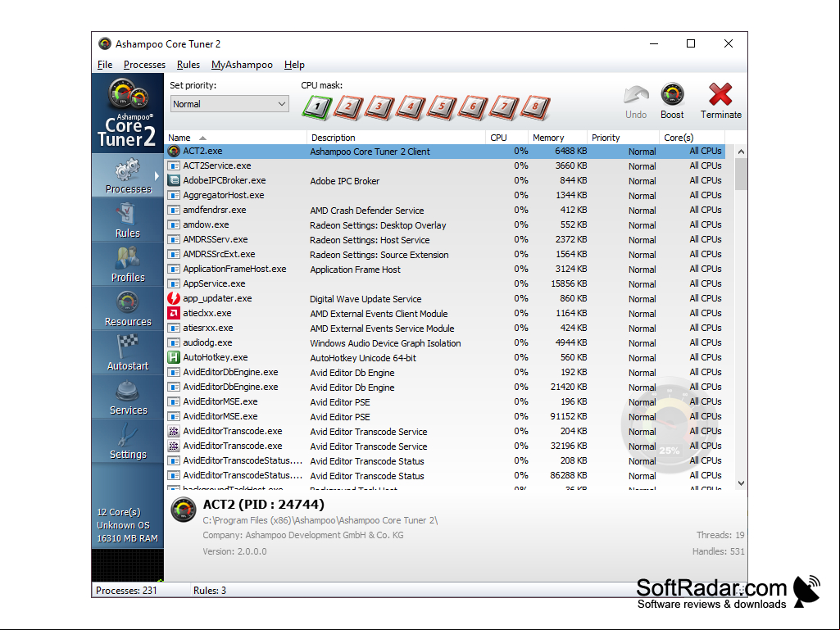The width and height of the screenshot is (840, 630).
Task: Click the app_updater.exe red icon
Action: click(x=174, y=298)
